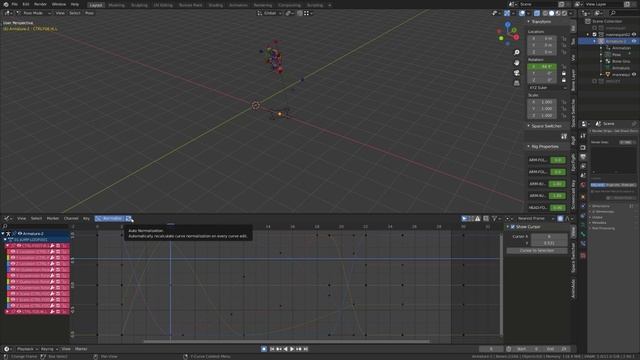Click the navigation gizmo red X axis

pyautogui.click(x=516, y=37)
